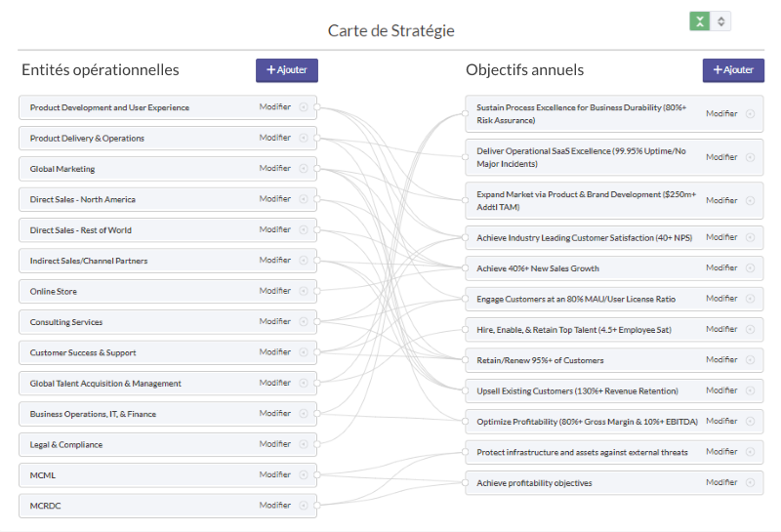Add a new annual objective

pyautogui.click(x=733, y=70)
